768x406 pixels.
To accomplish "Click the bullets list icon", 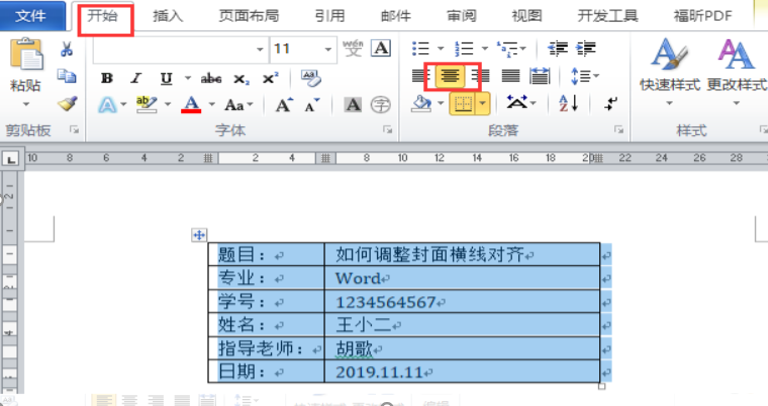I will [x=421, y=48].
